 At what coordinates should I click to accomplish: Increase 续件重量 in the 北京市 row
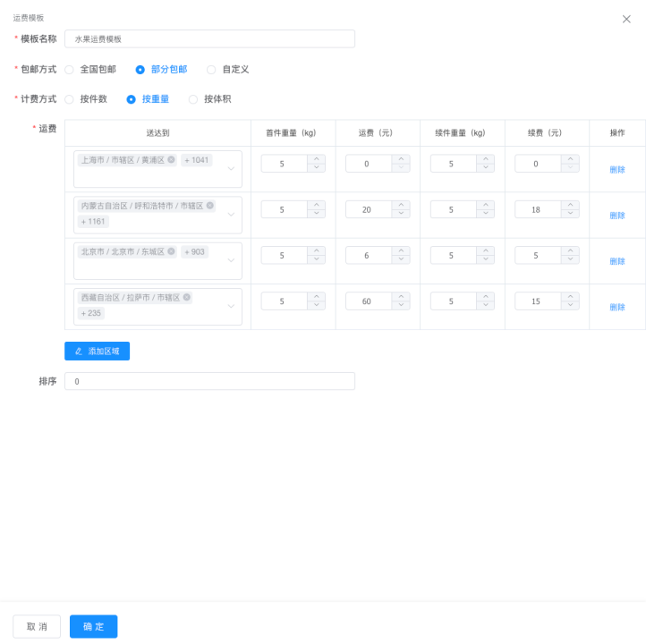(x=486, y=250)
